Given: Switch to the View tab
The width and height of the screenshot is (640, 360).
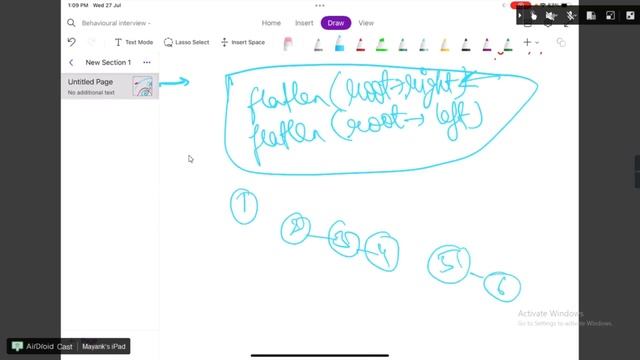Looking at the screenshot, I should click(x=366, y=23).
